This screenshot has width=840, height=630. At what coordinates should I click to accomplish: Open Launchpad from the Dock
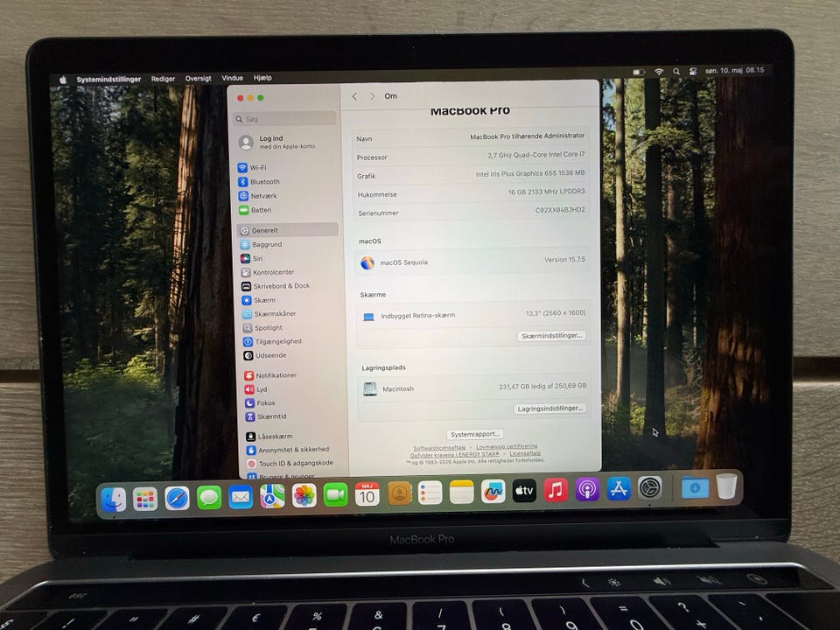coord(144,500)
